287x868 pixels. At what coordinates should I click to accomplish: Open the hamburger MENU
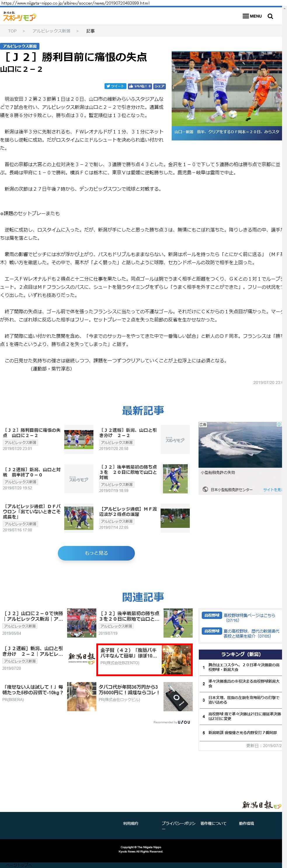tap(252, 16)
